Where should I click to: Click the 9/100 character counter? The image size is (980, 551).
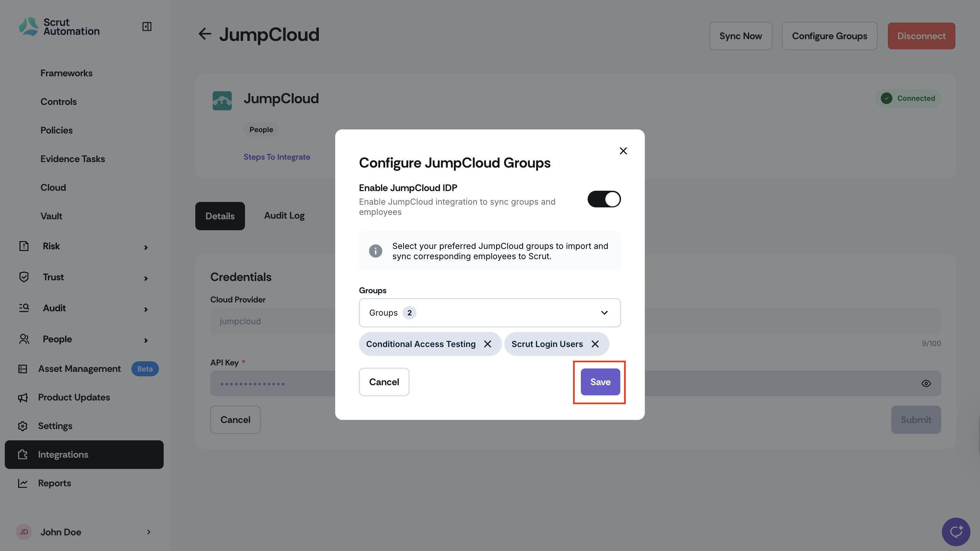(931, 343)
